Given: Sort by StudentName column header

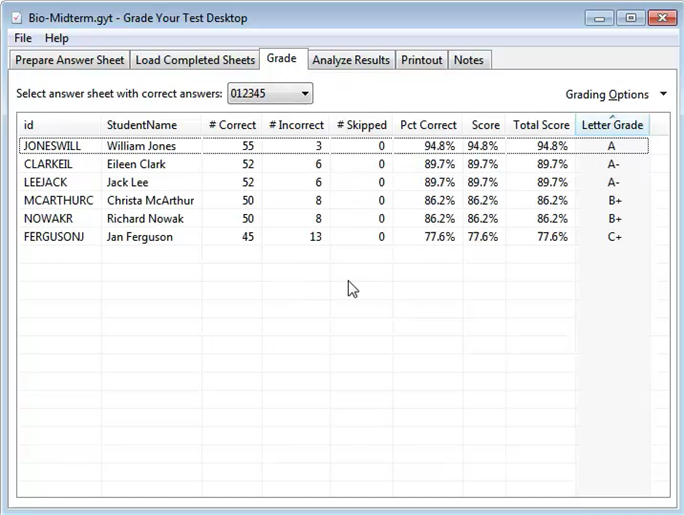Looking at the screenshot, I should pos(142,125).
